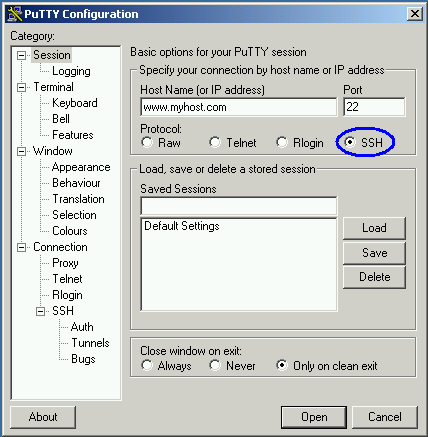This screenshot has height=437, width=428.
Task: Click the PuTTY icon in title bar
Action: pyautogui.click(x=14, y=14)
